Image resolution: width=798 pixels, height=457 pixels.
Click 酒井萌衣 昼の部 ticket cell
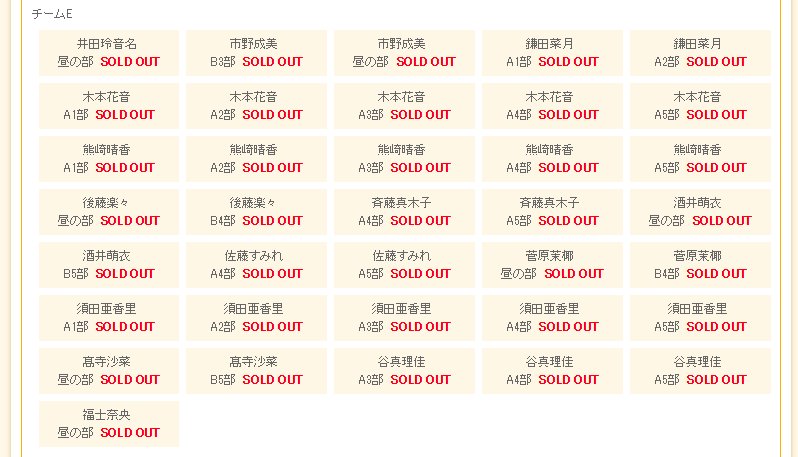[x=701, y=212]
